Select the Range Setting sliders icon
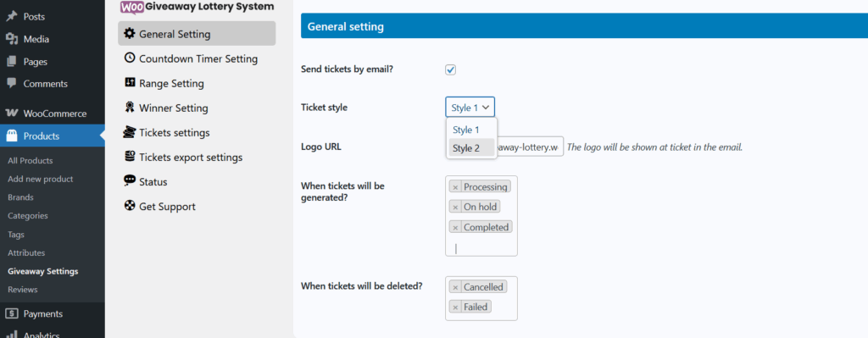Viewport: 868px width, 338px height. pos(130,82)
